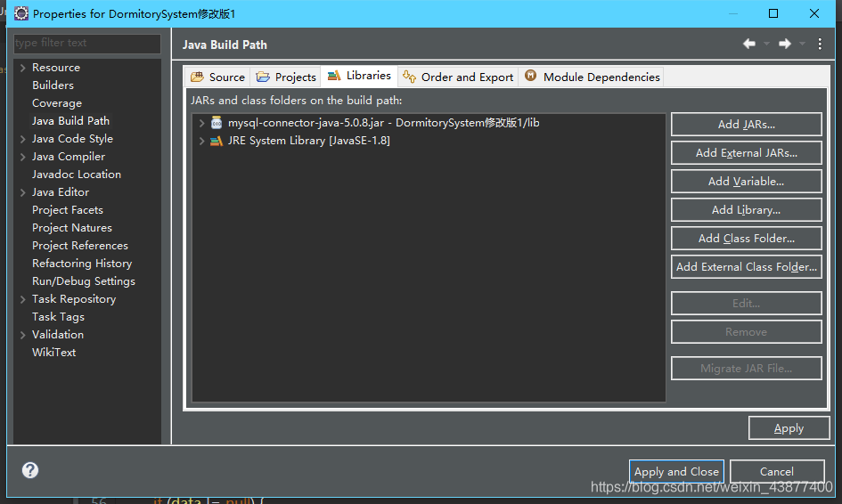Open the forward history dropdown arrow
This screenshot has width=842, height=504.
(802, 44)
